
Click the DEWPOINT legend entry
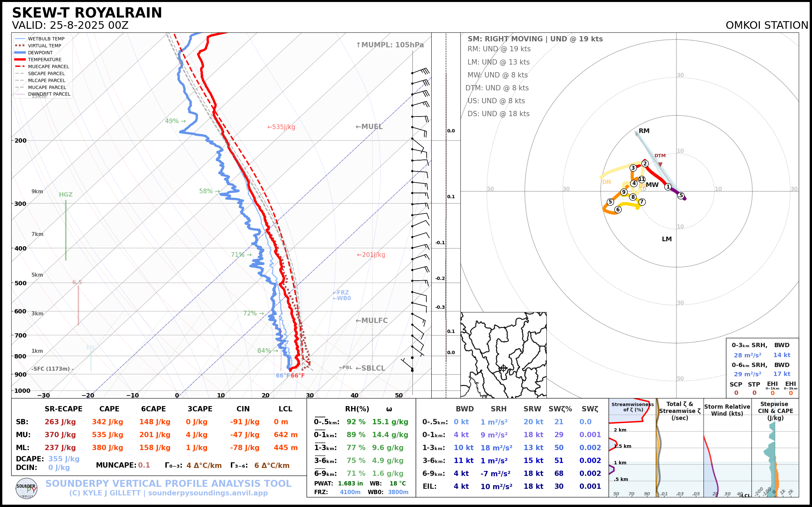click(x=40, y=53)
